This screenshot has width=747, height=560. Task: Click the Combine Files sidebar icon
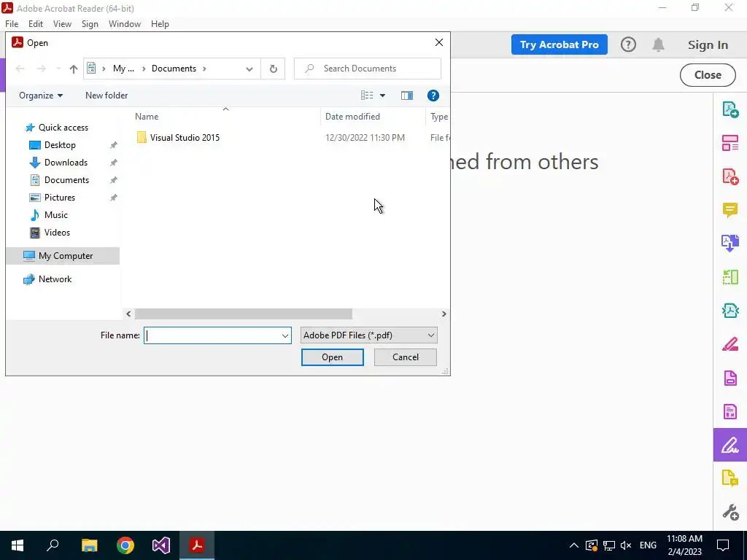coord(729,244)
